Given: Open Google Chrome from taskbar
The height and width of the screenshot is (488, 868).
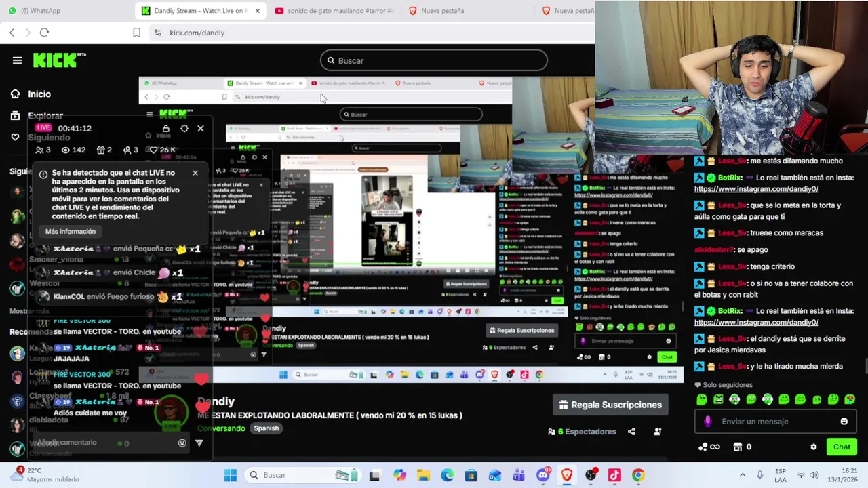Looking at the screenshot, I should tap(638, 475).
